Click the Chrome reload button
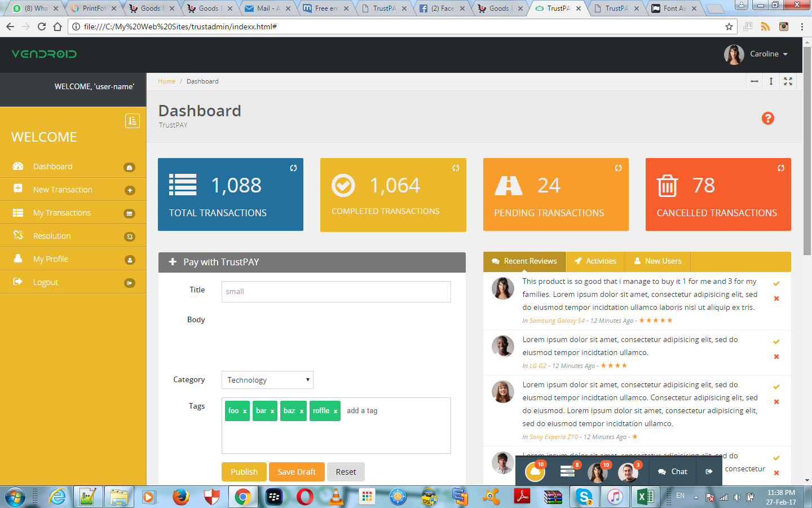 pyautogui.click(x=42, y=27)
